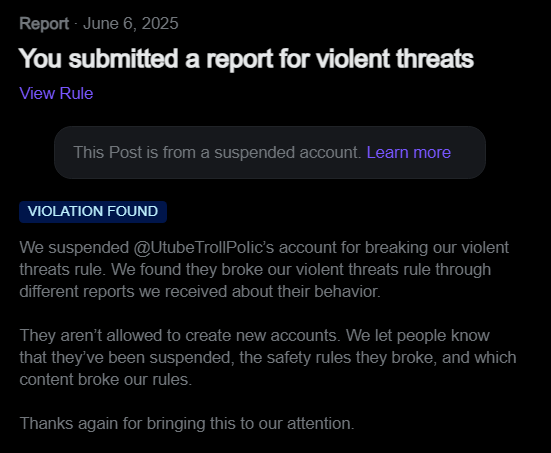Click 'different reports we received about their behavior'

200,291
